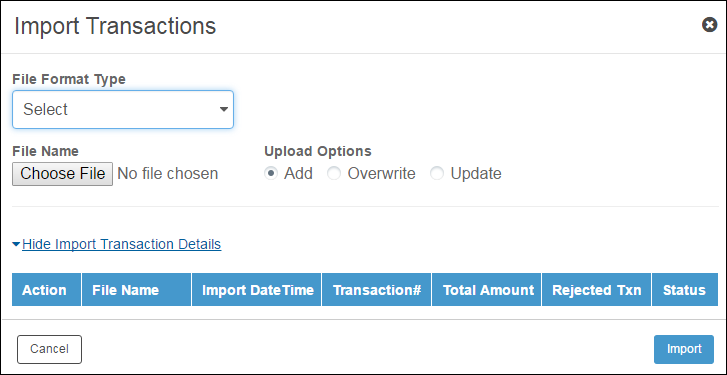
Task: Click the Action column header
Action: (46, 290)
